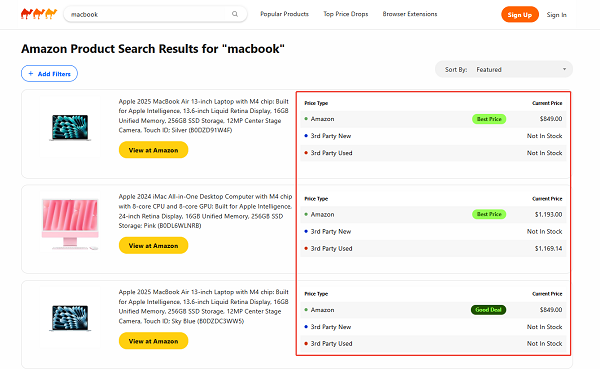Click View at Amazon for Silver MacBook Air
600x369 pixels.
click(x=153, y=150)
